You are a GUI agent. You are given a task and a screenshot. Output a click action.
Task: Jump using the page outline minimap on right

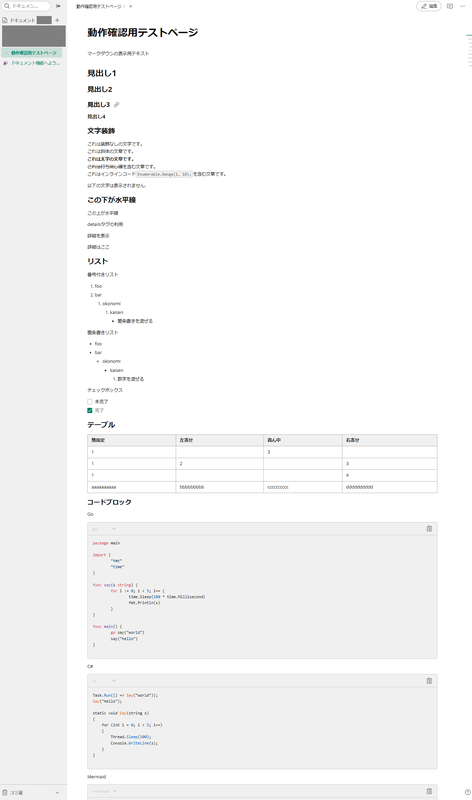tap(469, 51)
